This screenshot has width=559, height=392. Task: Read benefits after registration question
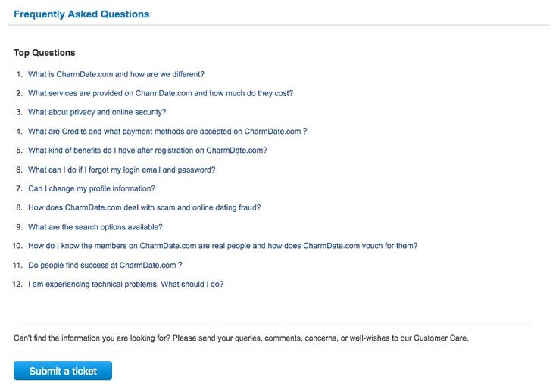pos(148,151)
